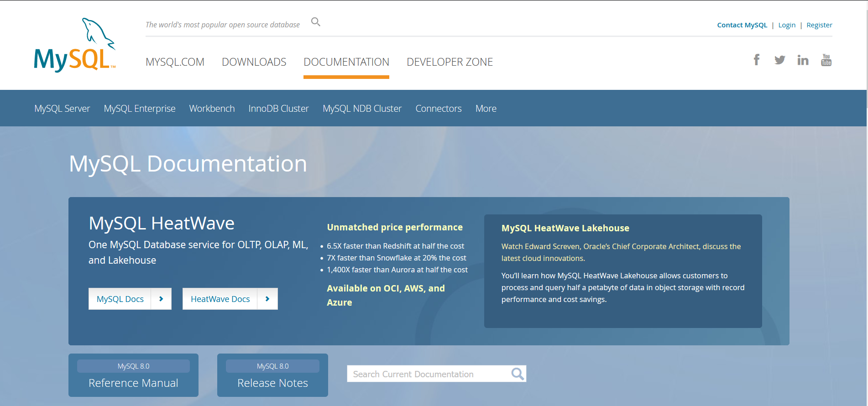Click '7X faster than Snowflake' bullet
The image size is (868, 406).
point(397,258)
